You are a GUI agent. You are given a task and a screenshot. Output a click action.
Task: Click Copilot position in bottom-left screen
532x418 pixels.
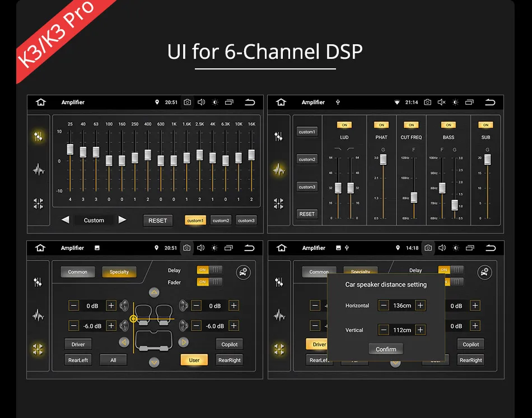[230, 344]
